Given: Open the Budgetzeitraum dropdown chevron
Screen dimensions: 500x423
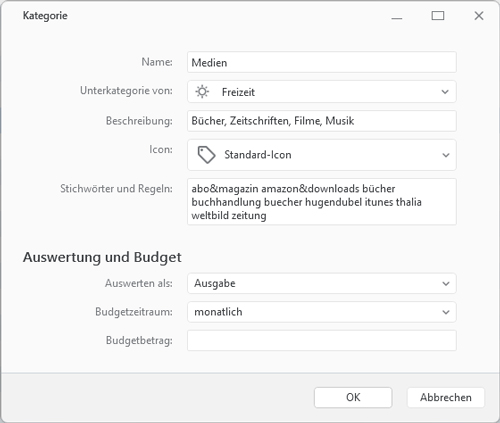Looking at the screenshot, I should 446,312.
